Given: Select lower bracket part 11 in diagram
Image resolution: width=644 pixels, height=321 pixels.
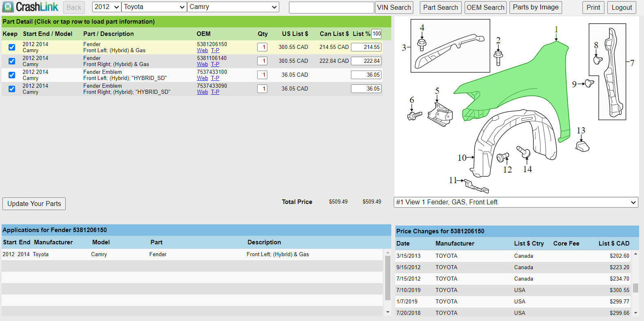Looking at the screenshot, I should click(476, 186).
